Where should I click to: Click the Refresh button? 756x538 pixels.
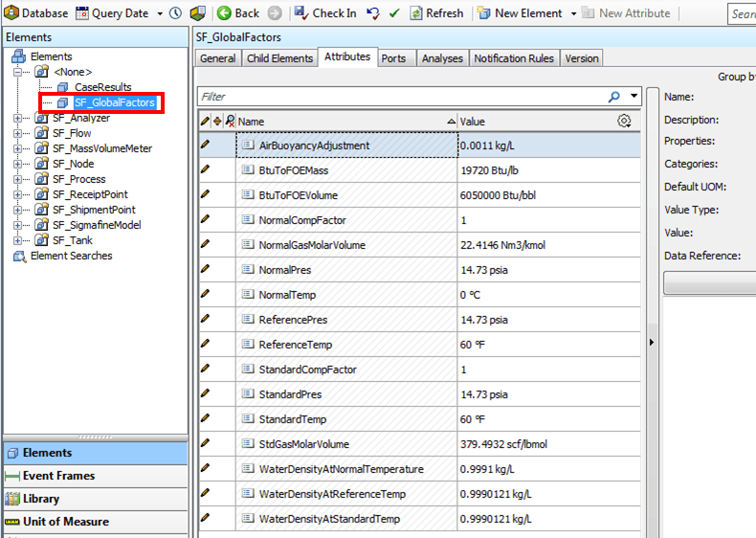(x=436, y=13)
